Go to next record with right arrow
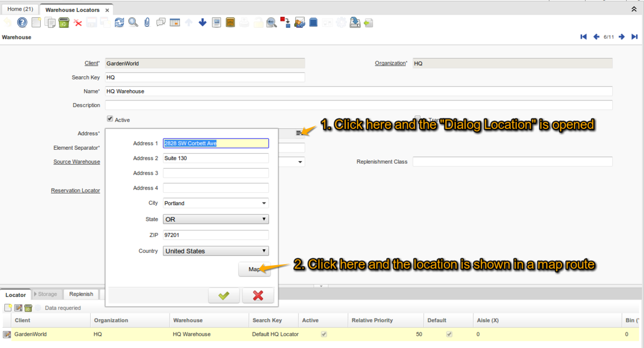 click(621, 37)
